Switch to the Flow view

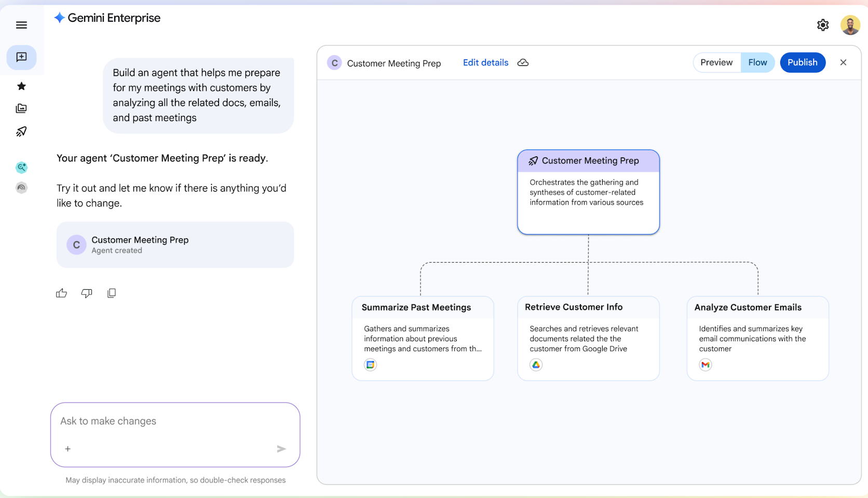point(757,63)
